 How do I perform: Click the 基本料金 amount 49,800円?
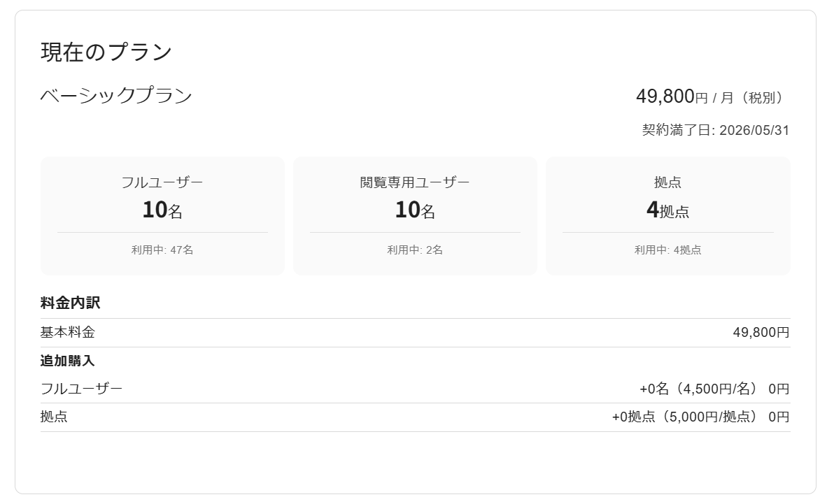[x=761, y=332]
